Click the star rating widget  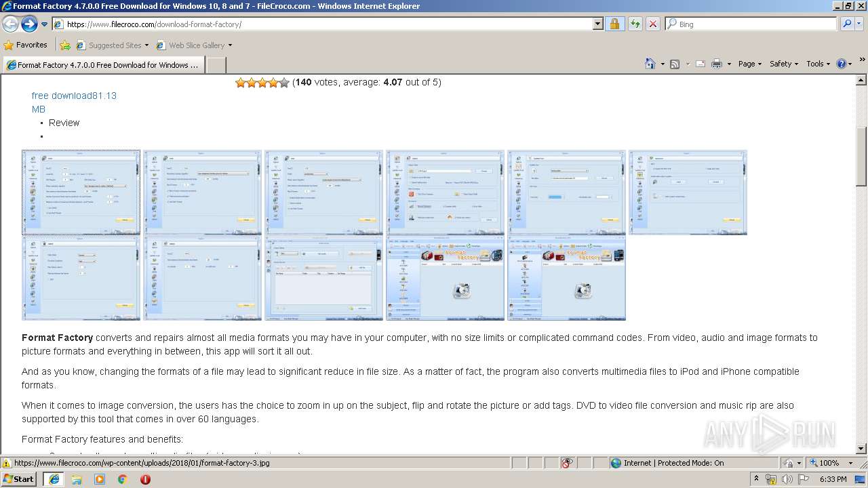(x=262, y=83)
